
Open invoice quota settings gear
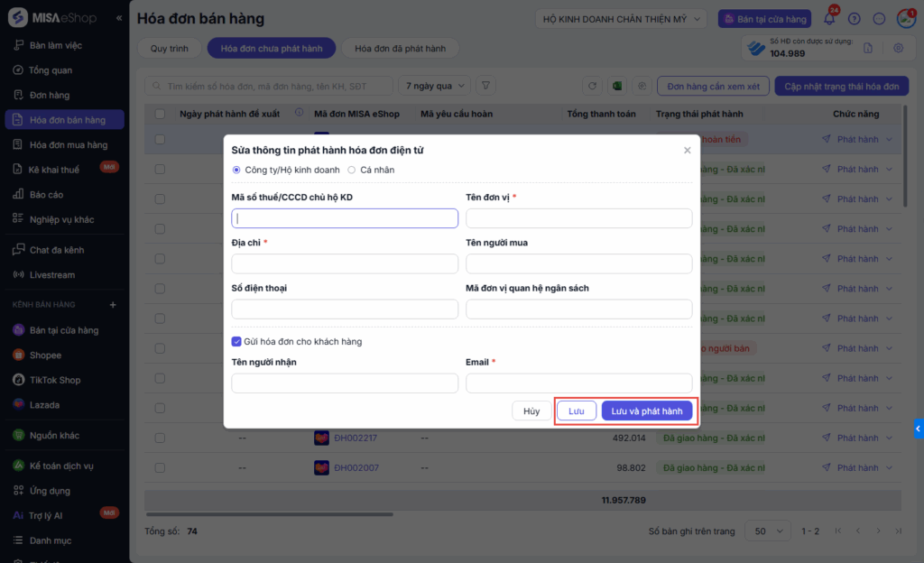pyautogui.click(x=898, y=49)
